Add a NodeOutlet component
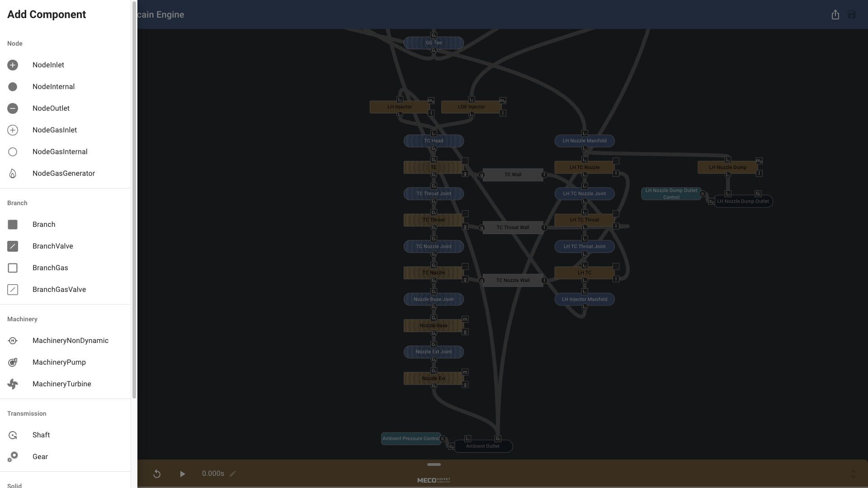Viewport: 868px width, 488px height. tap(13, 108)
